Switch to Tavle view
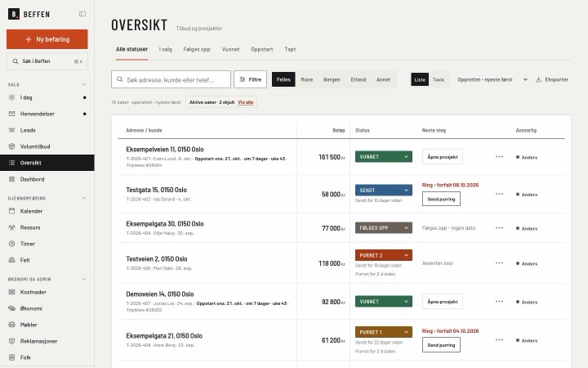 click(x=439, y=79)
